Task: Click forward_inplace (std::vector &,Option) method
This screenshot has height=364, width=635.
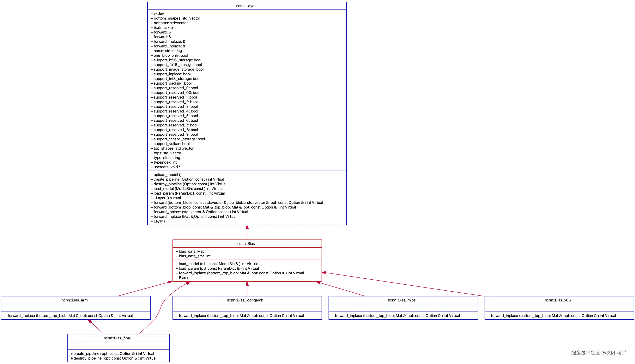Action: coord(199,212)
